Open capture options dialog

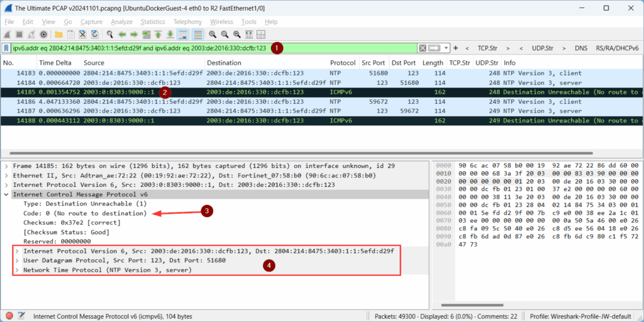pos(43,34)
